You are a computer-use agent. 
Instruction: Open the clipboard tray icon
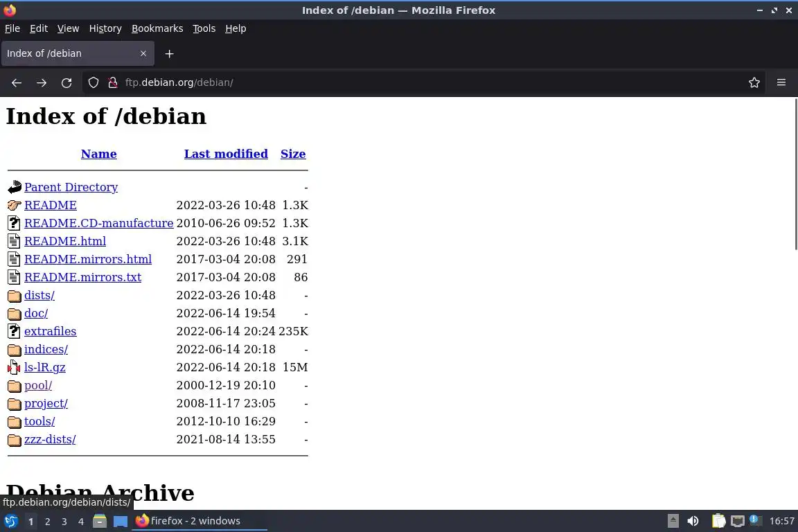718,521
